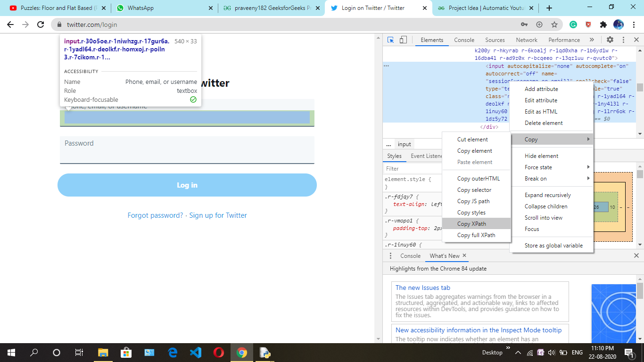The height and width of the screenshot is (362, 644).
Task: Open the Chrome extensions puzzle icon
Action: [x=603, y=25]
